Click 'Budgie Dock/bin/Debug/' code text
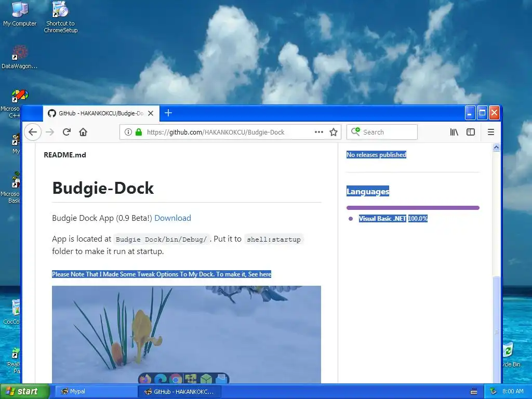This screenshot has width=532, height=399. coord(162,239)
